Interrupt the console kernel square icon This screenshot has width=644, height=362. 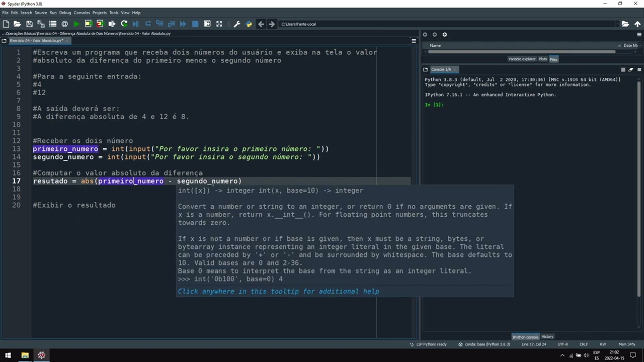(x=622, y=69)
